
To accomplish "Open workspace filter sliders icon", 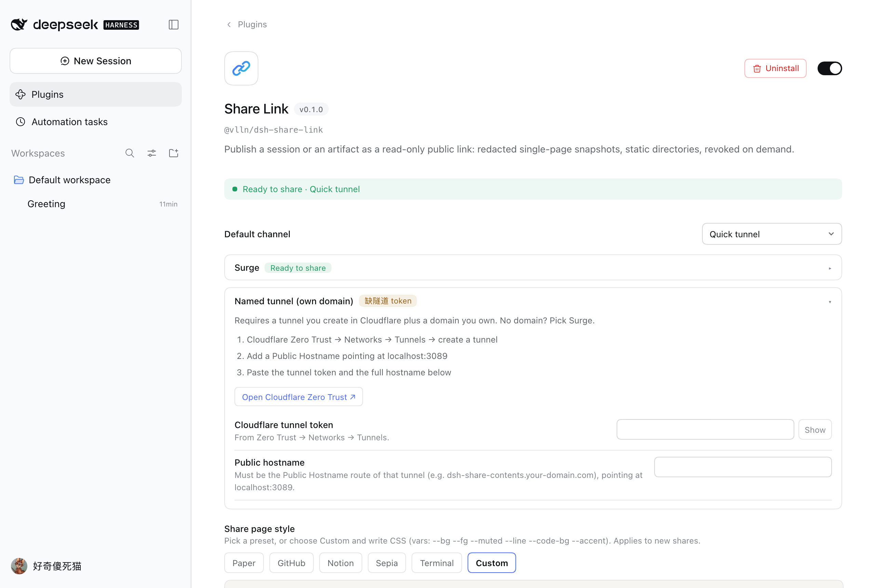I will 152,153.
